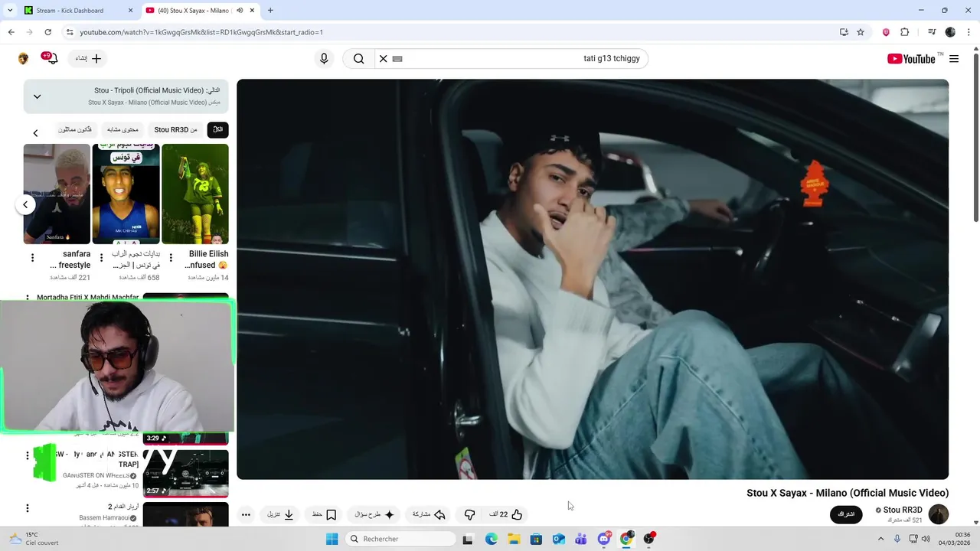Open YouTube account avatar menu
This screenshot has height=551, width=980.
(x=23, y=59)
